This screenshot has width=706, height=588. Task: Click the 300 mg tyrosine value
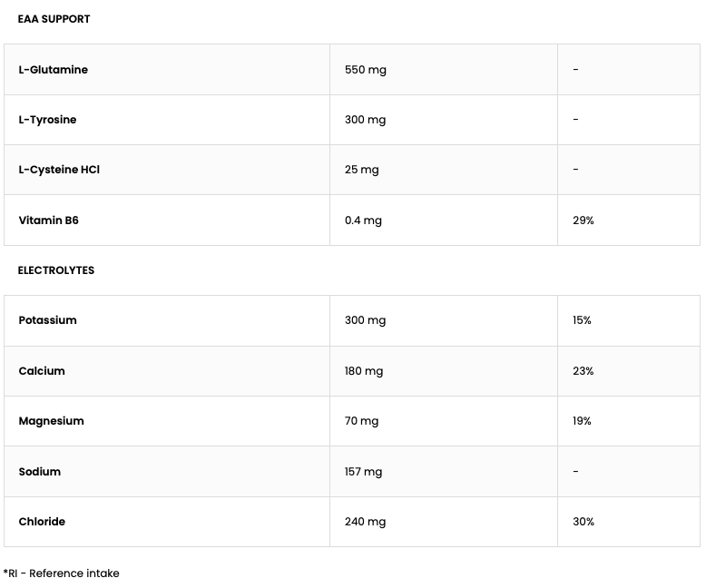[365, 120]
